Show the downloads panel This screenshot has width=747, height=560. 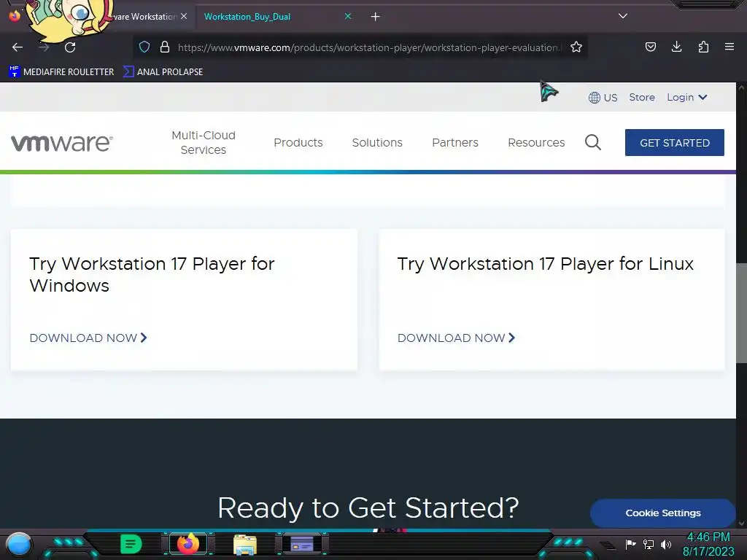click(x=676, y=47)
